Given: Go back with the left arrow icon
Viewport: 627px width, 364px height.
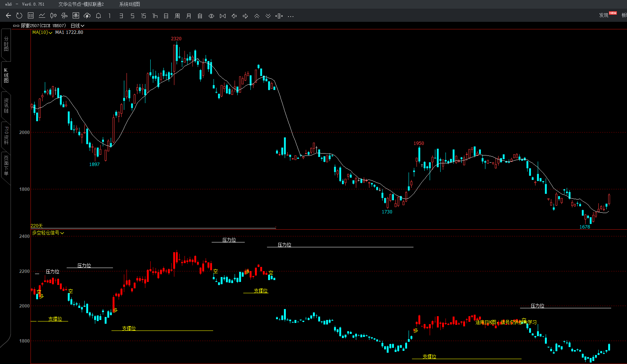Looking at the screenshot, I should click(8, 16).
